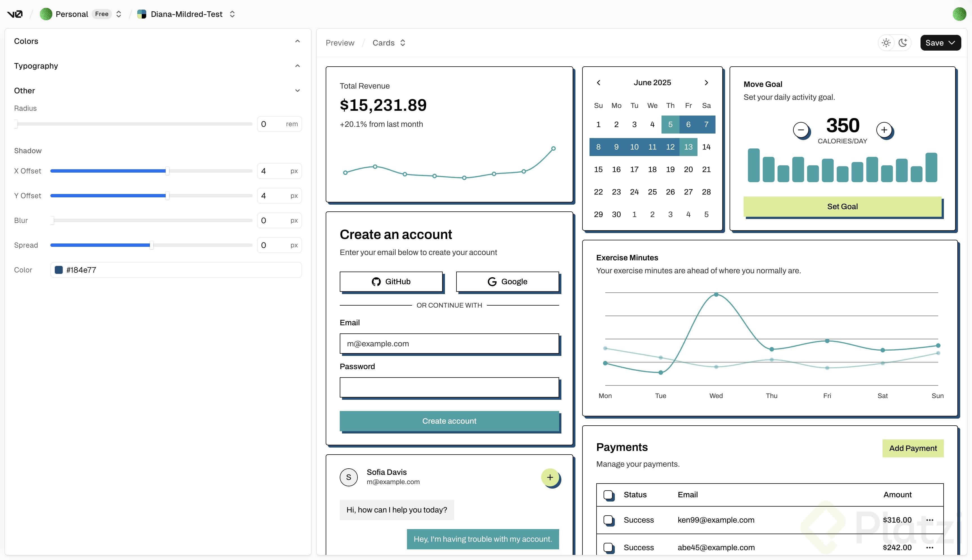Viewport: 972px width, 560px height.
Task: Open options menu for $316.00 payment
Action: (930, 520)
